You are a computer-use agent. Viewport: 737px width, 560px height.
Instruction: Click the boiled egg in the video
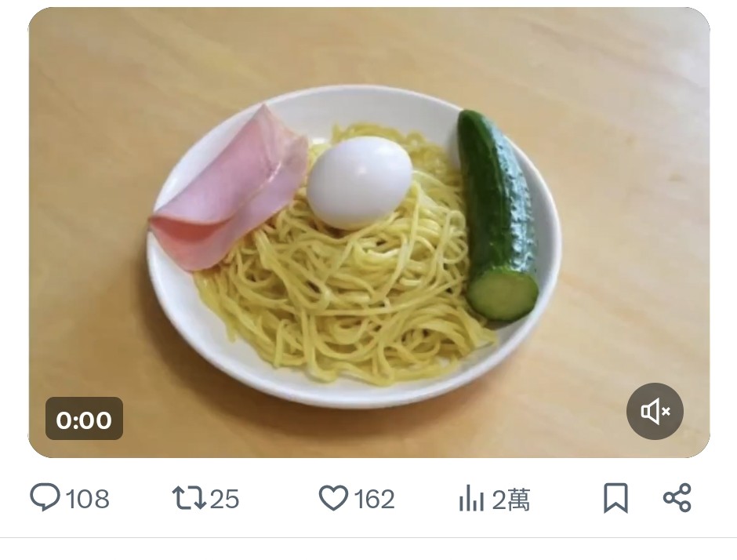pos(360,183)
